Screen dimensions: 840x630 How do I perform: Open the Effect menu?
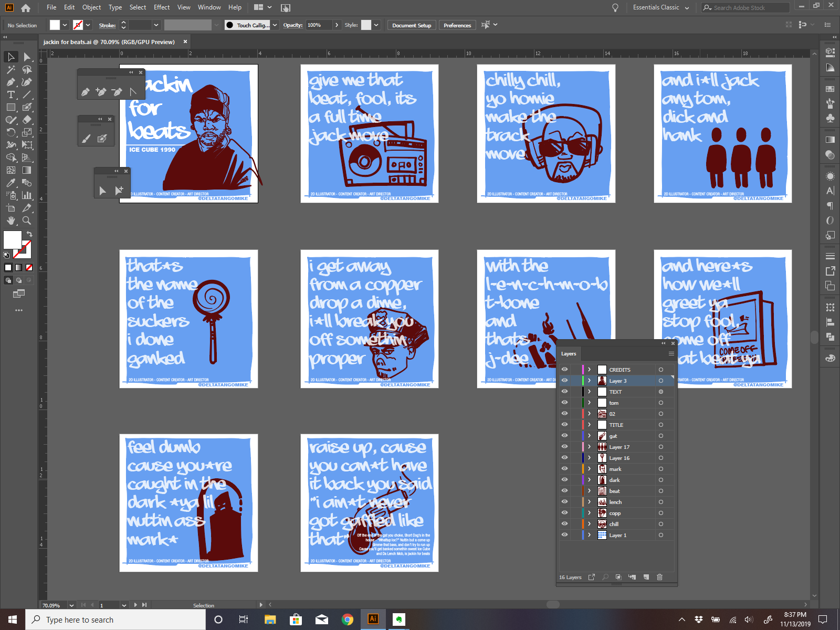(x=162, y=7)
